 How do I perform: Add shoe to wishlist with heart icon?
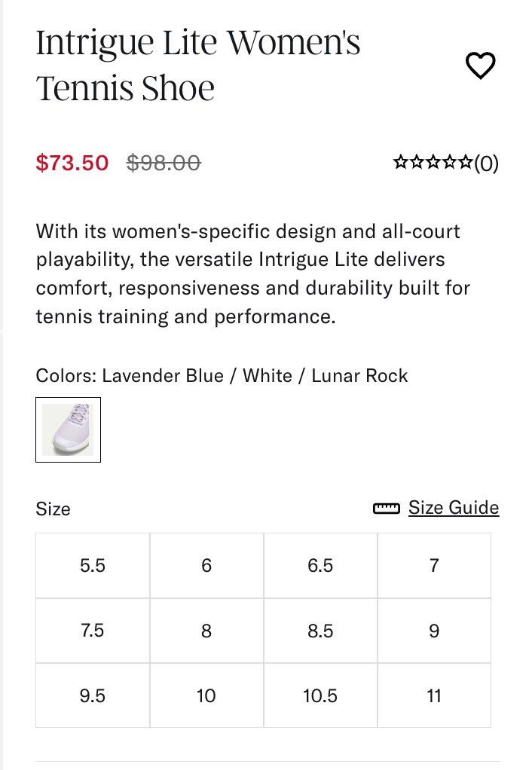click(480, 66)
